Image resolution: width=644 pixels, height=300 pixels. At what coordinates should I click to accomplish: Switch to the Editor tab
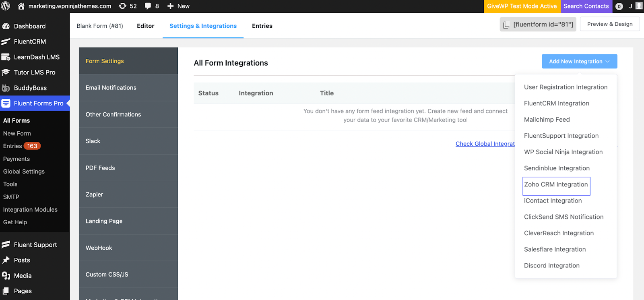click(x=145, y=26)
